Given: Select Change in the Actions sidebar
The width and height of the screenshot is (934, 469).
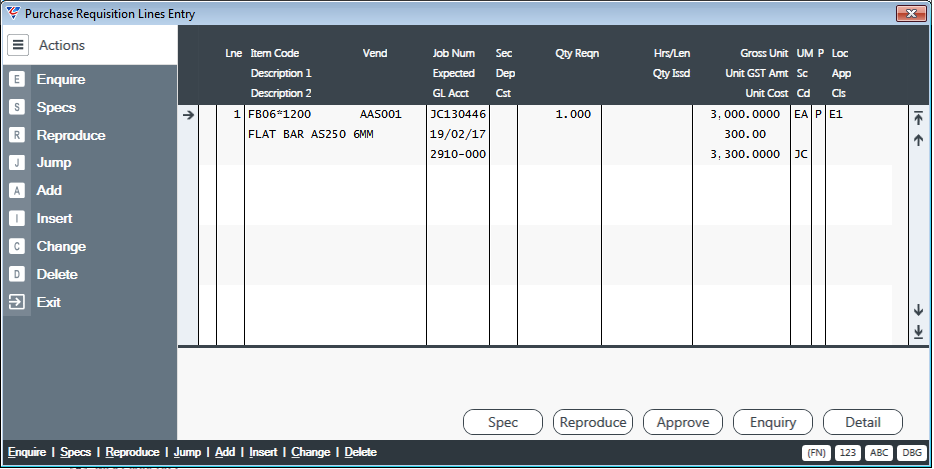Looking at the screenshot, I should [x=61, y=246].
